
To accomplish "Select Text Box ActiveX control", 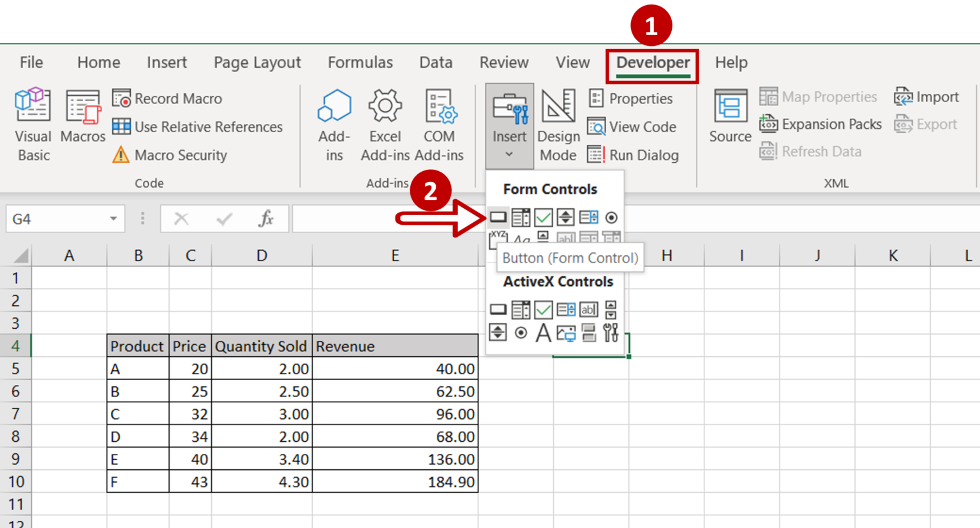I will (588, 310).
